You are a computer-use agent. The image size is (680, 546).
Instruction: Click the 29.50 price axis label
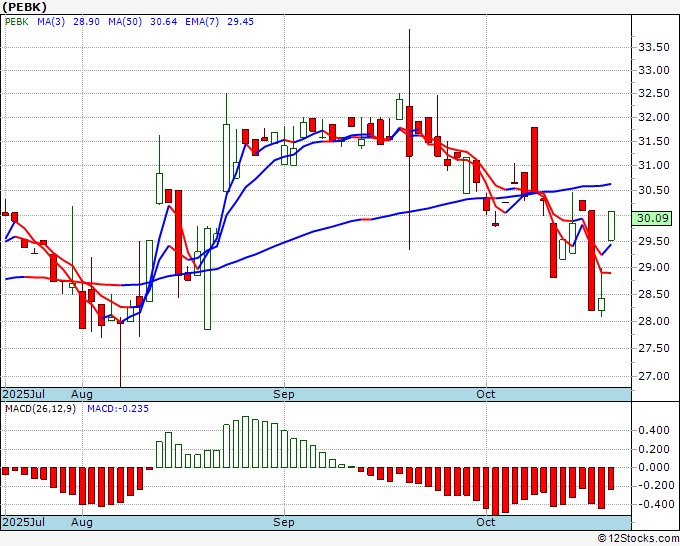coord(654,242)
